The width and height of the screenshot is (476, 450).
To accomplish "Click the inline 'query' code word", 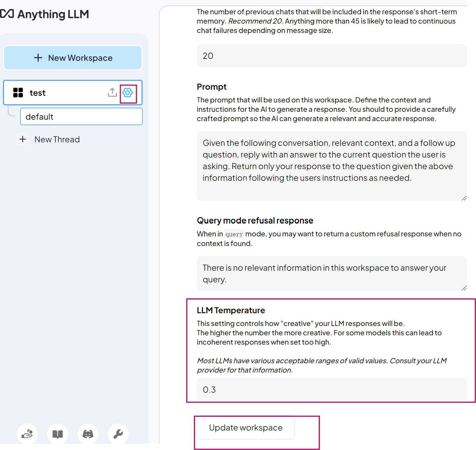I will 234,234.
